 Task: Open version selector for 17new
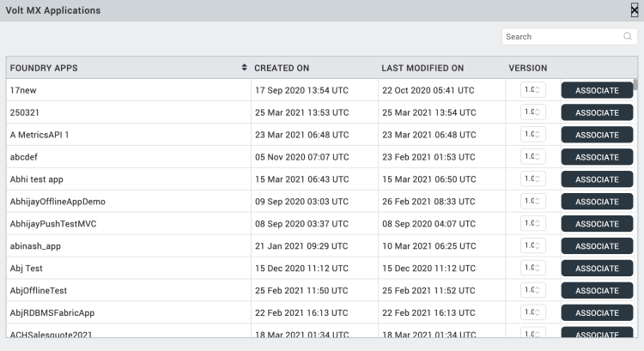(x=532, y=89)
